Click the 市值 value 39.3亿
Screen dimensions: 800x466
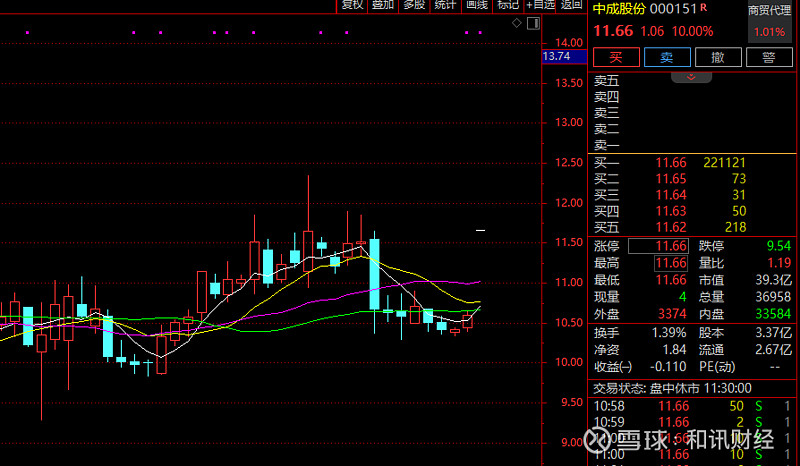coord(773,280)
